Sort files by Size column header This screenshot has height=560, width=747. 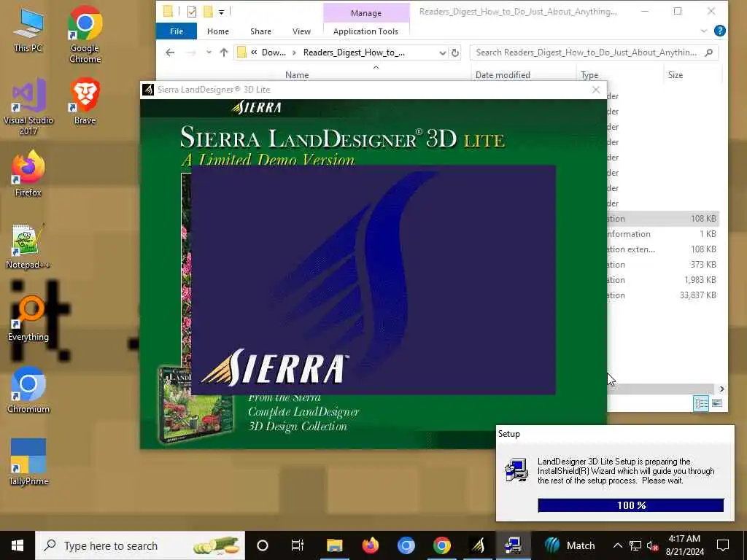(x=675, y=75)
